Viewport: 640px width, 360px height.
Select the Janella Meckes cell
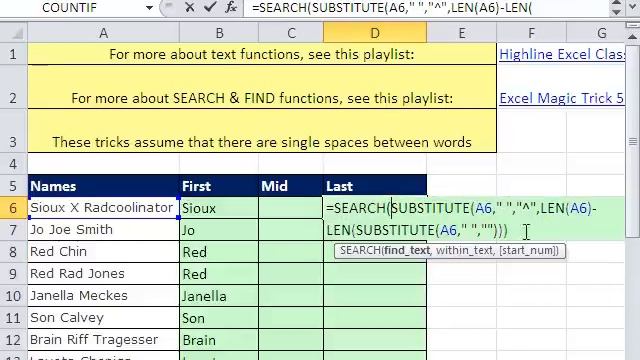(x=103, y=296)
